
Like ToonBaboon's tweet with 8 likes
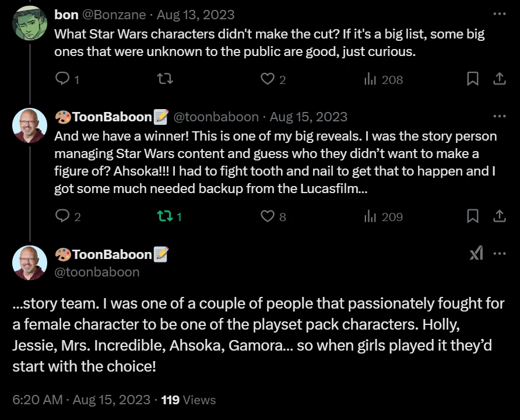267,216
